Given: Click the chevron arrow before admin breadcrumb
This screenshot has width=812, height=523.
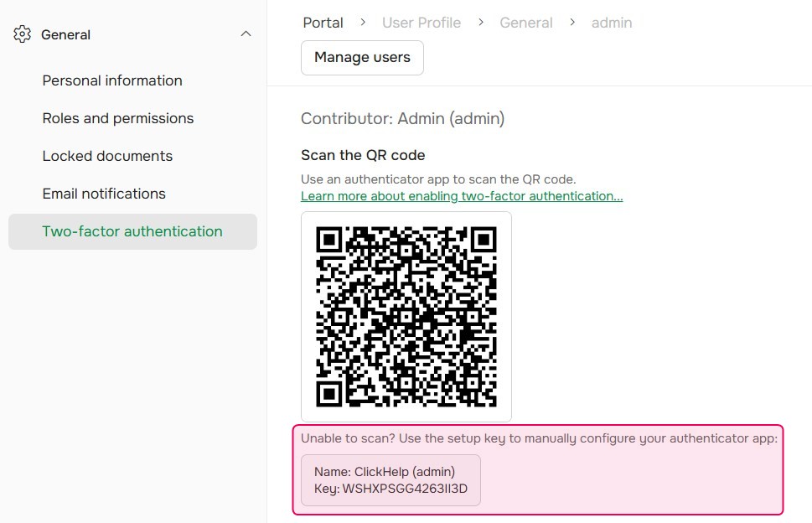Looking at the screenshot, I should [x=573, y=22].
